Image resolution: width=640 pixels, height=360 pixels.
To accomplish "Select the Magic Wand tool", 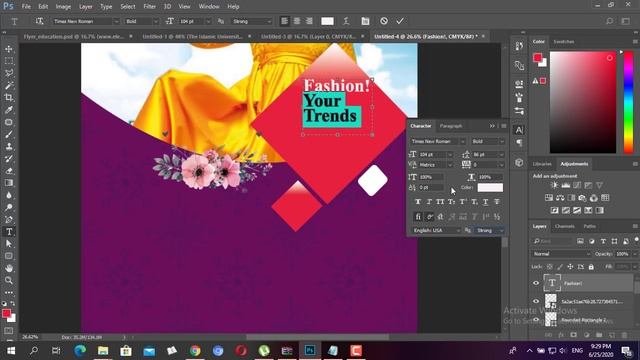I will 9,85.
